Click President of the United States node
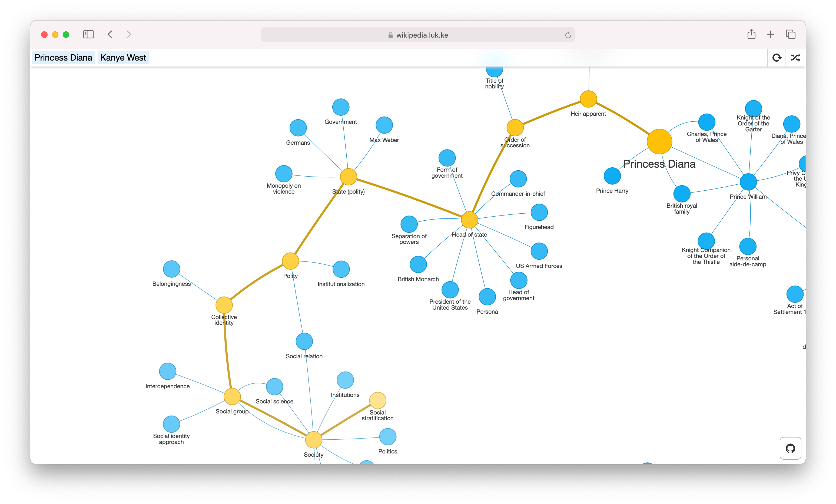The width and height of the screenshot is (836, 504). tap(450, 290)
